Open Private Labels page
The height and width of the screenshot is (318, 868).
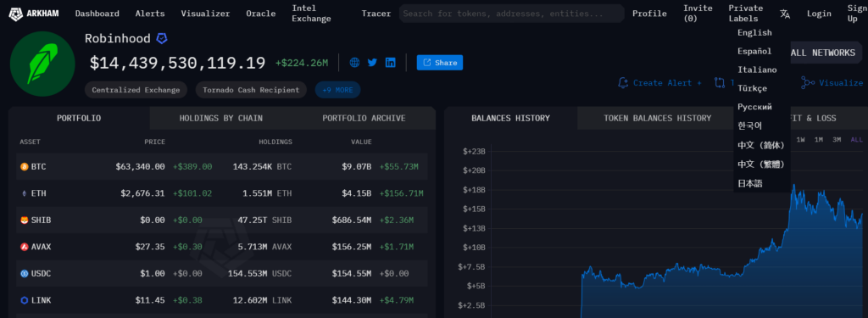746,14
